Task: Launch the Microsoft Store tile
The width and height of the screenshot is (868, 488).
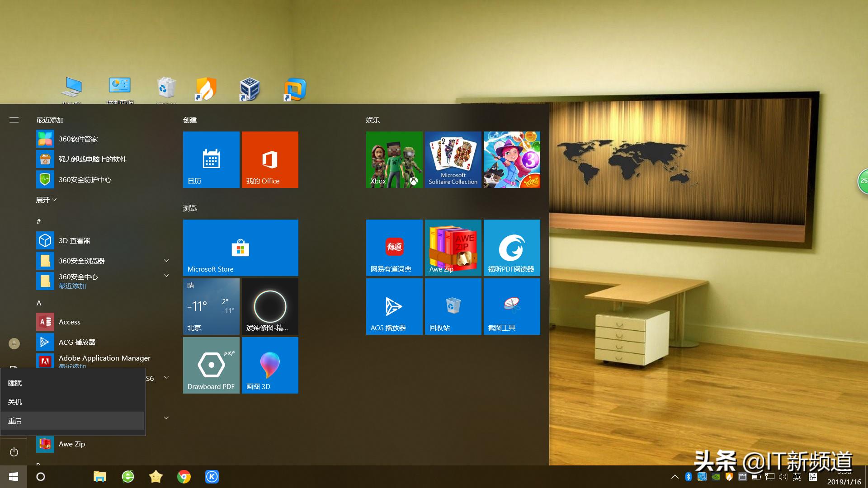Action: (241, 248)
